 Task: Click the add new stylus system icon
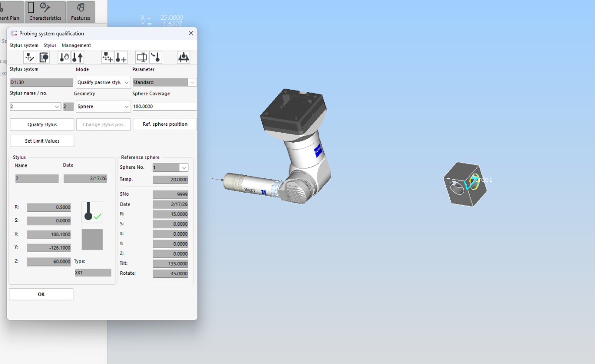[108, 57]
